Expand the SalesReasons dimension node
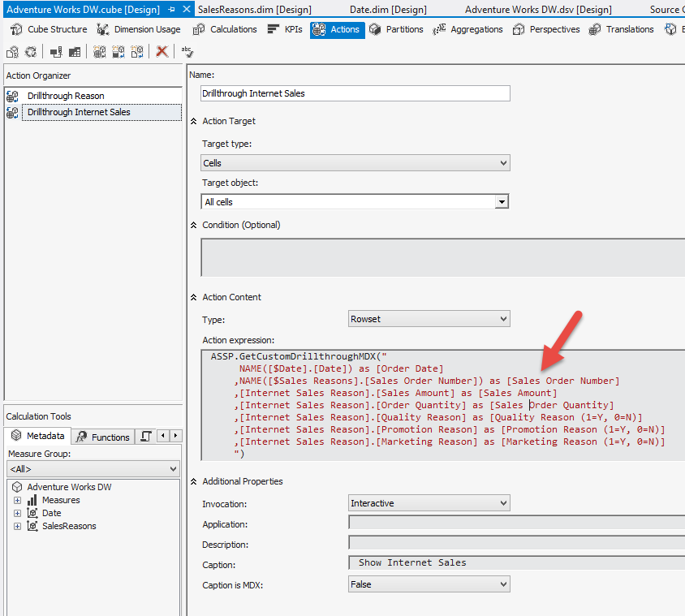The image size is (685, 616). coord(17,527)
